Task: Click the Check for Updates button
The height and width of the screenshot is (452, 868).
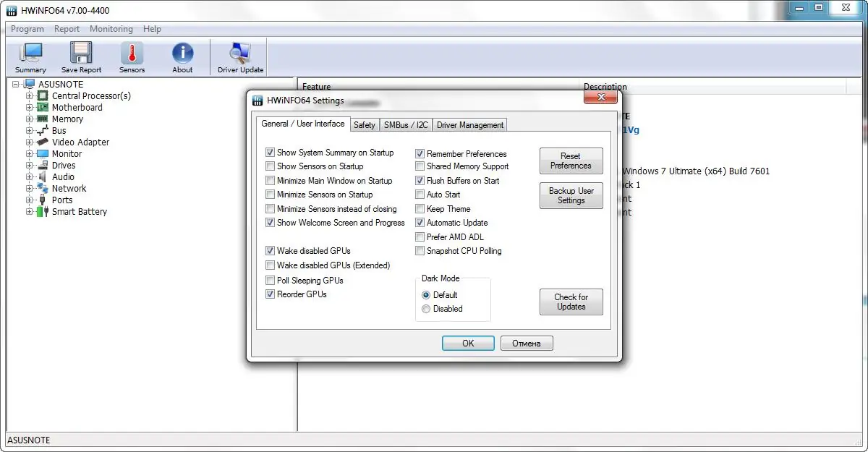Action: tap(571, 302)
